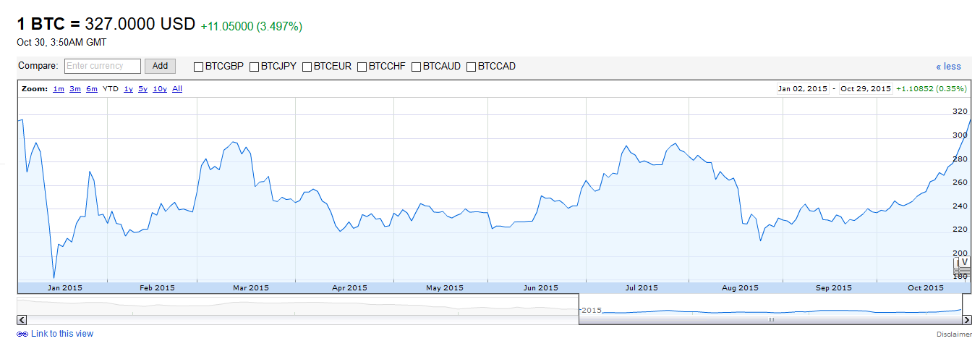Screen dimensions: 980x349
Task: Click the chain link icon beside Link to this view
Action: coord(22,334)
